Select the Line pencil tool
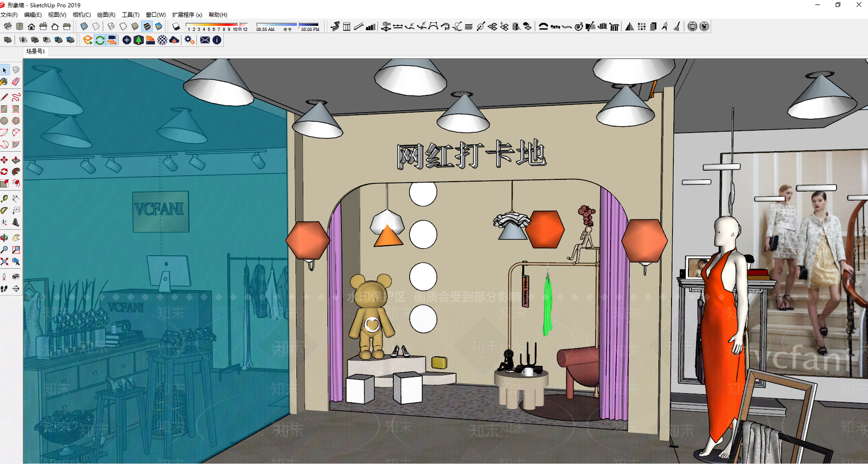 (x=4, y=96)
